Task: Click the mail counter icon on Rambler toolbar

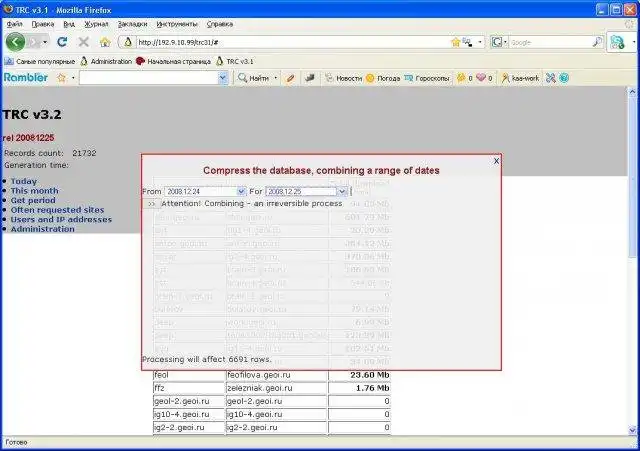Action: pyautogui.click(x=464, y=78)
